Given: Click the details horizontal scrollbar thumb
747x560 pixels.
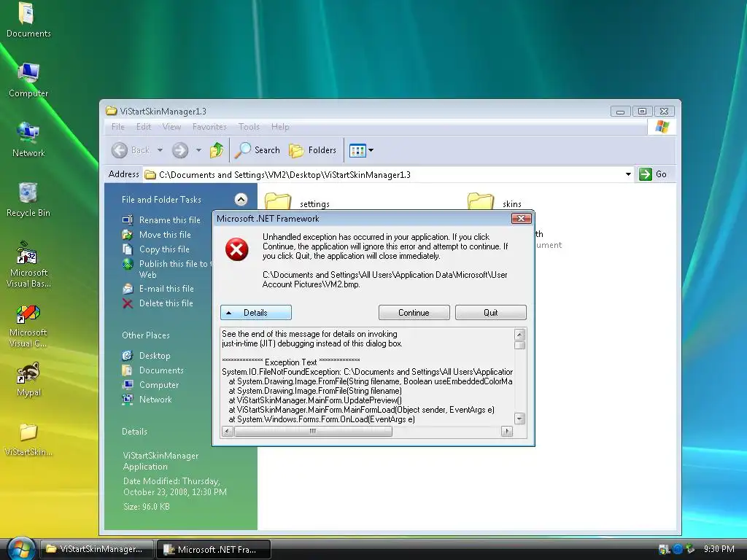Looking at the screenshot, I should 313,432.
